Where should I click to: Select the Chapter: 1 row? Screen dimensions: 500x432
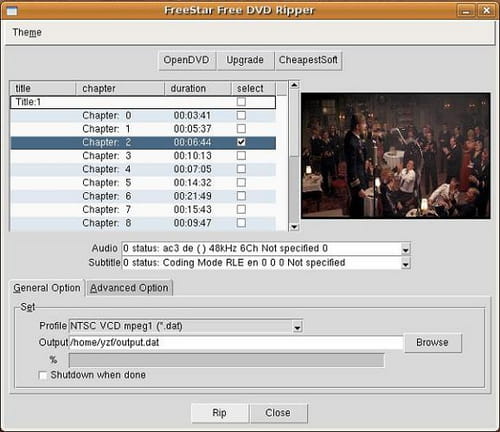pos(143,129)
